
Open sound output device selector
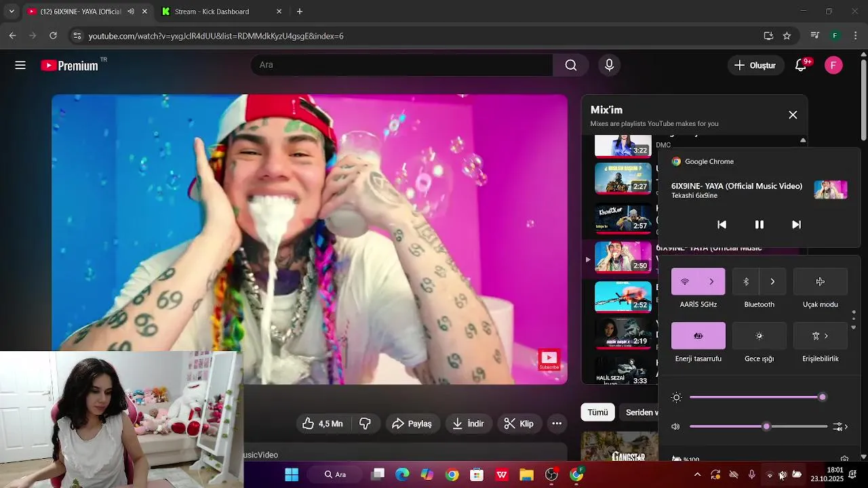pyautogui.click(x=841, y=426)
